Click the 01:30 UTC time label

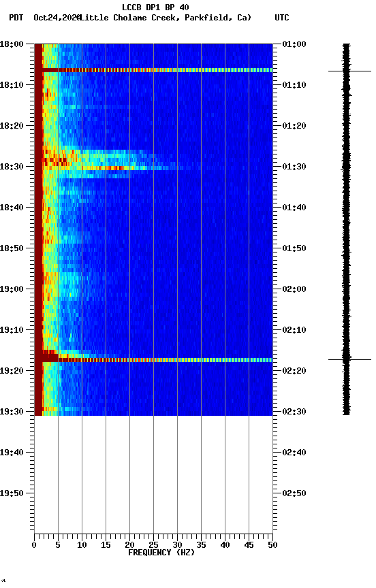(x=294, y=167)
